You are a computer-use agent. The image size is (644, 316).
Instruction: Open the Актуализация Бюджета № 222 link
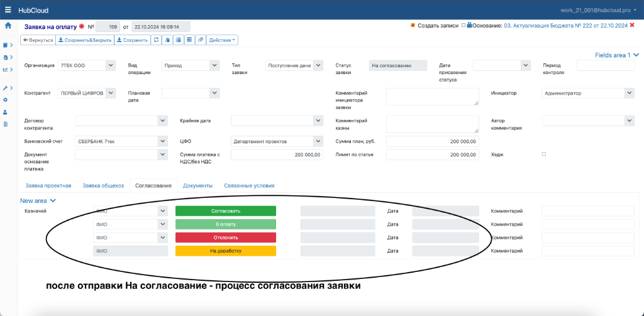pyautogui.click(x=565, y=26)
